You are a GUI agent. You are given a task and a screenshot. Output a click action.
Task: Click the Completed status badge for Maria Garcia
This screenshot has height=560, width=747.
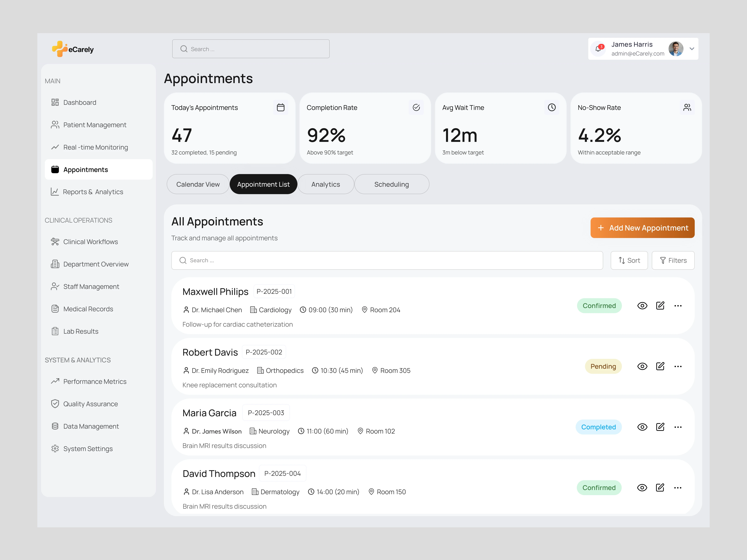598,427
